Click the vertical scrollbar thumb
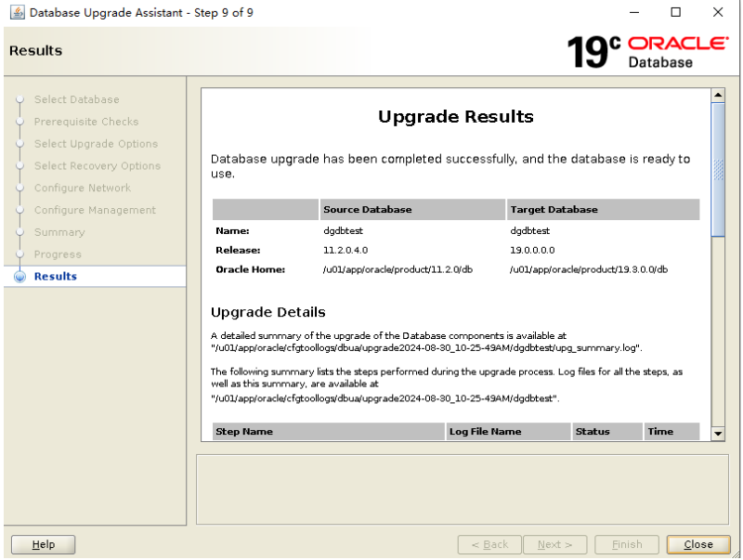Screen dimensions: 743x560 (718, 170)
